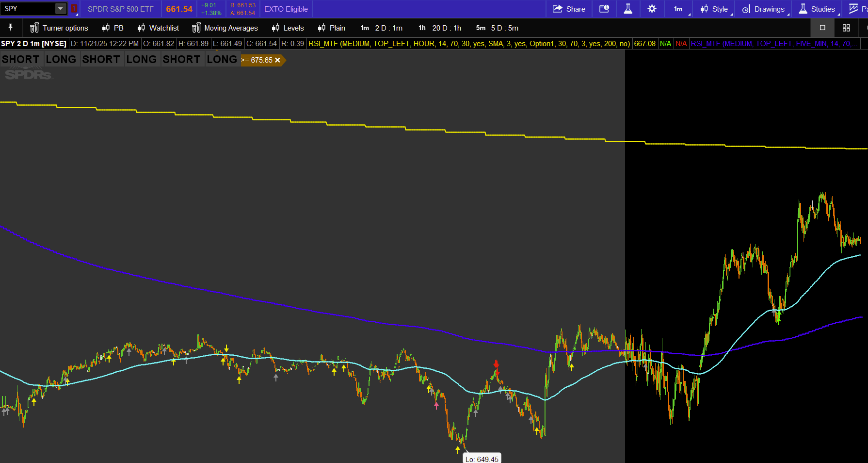Click the Share chart button

[x=569, y=9]
